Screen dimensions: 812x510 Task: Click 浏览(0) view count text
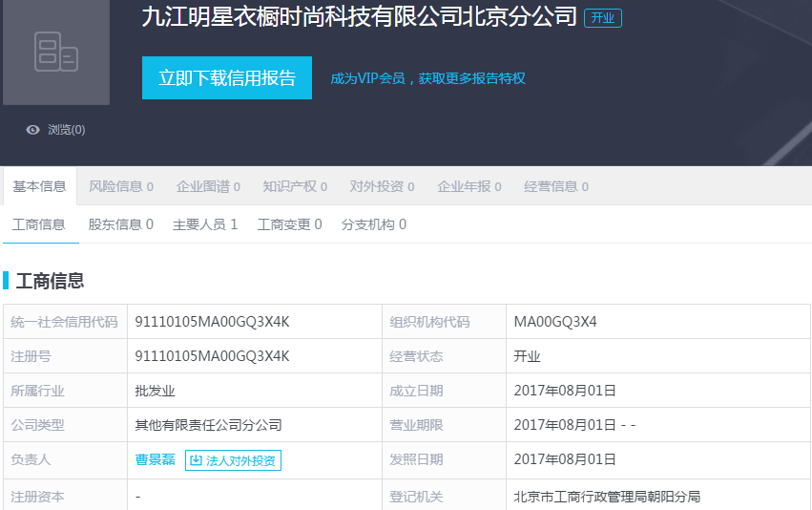66,130
